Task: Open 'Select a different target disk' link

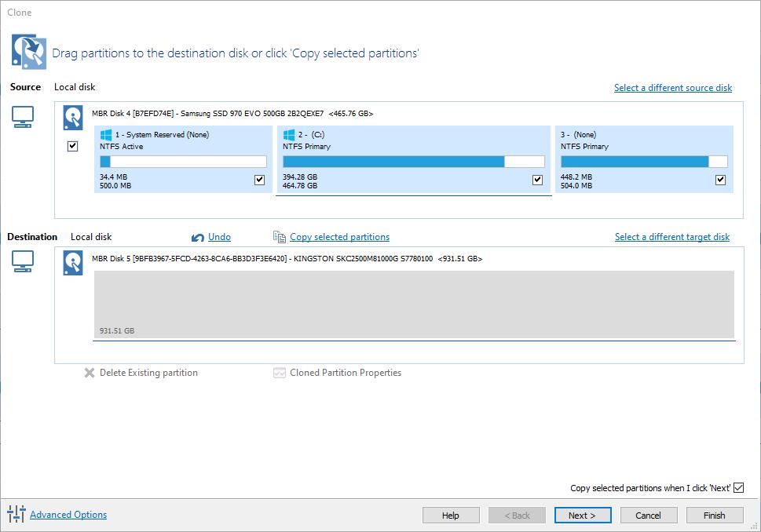Action: 671,237
